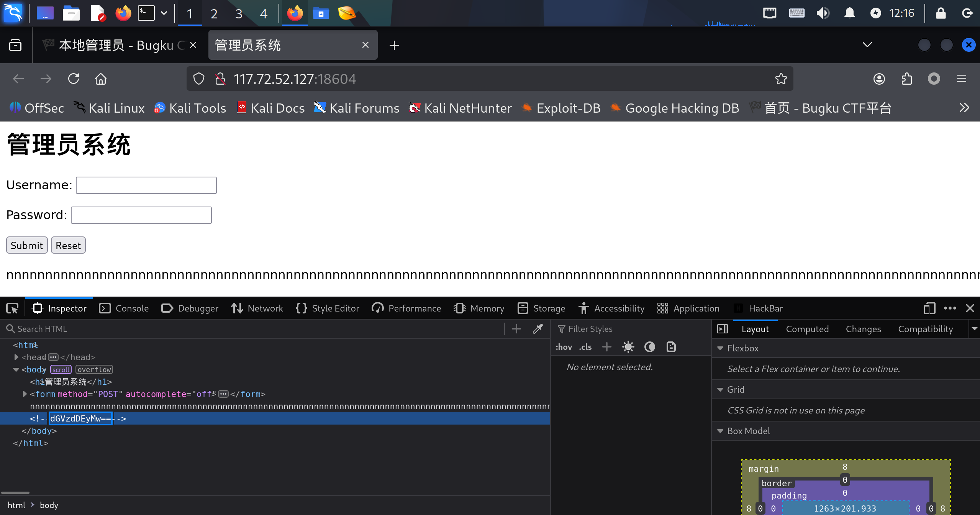Expand the head element node

(16, 357)
